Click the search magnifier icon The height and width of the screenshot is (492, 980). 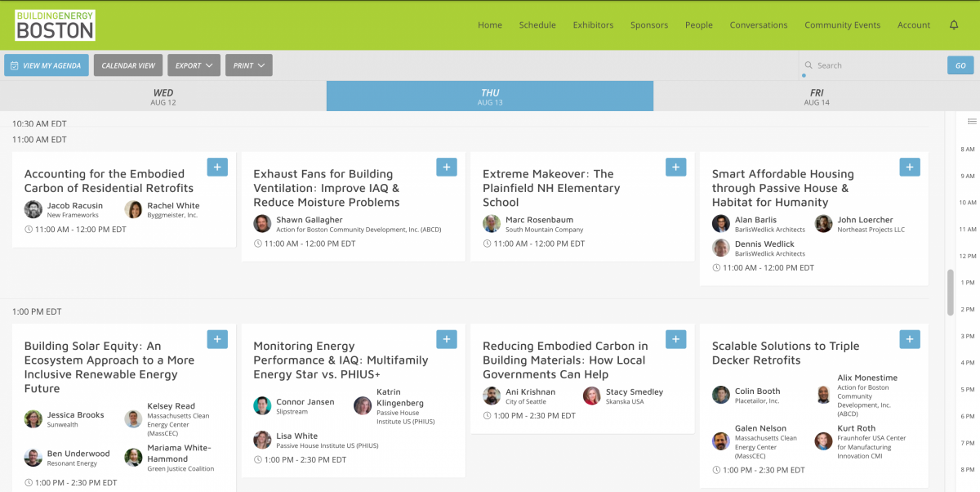[808, 65]
